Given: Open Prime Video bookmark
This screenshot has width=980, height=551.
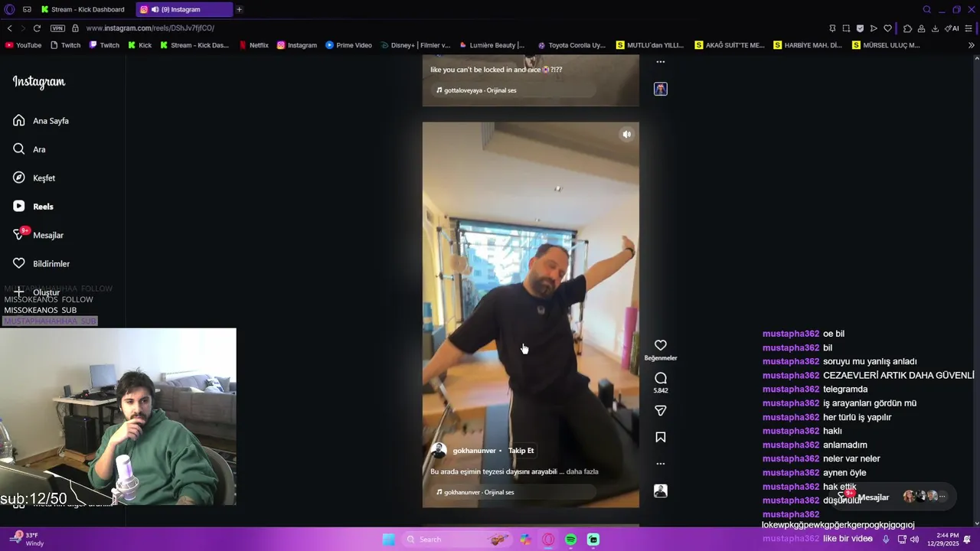Looking at the screenshot, I should click(x=348, y=45).
